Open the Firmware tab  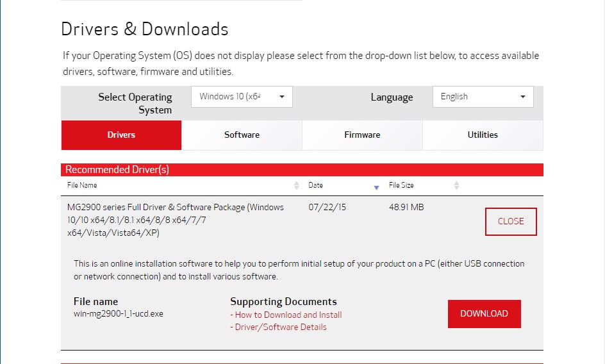tap(362, 135)
